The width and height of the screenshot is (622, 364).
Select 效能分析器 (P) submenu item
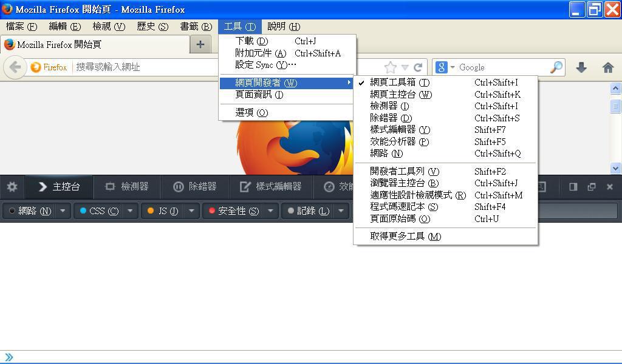pos(445,141)
